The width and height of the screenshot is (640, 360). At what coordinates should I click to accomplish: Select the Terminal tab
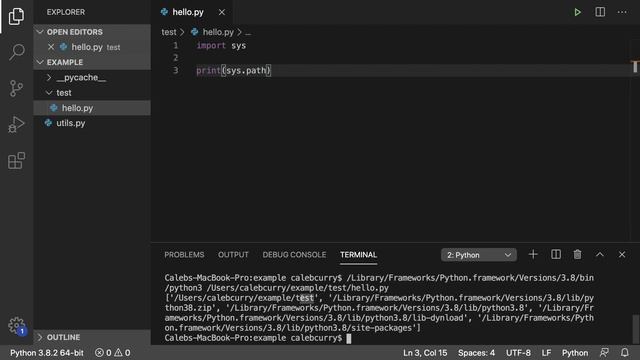tap(358, 255)
